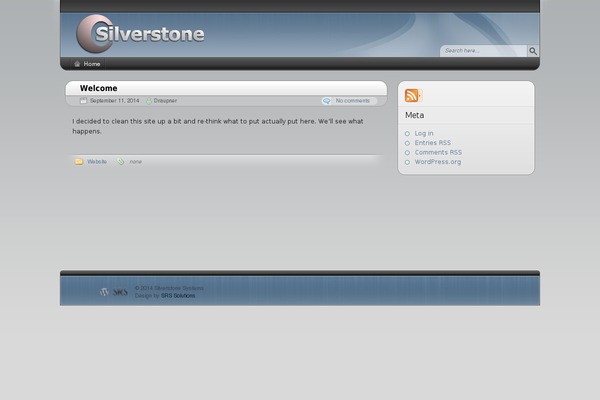
Task: Open the SRS Solutions footer link
Action: (x=178, y=296)
